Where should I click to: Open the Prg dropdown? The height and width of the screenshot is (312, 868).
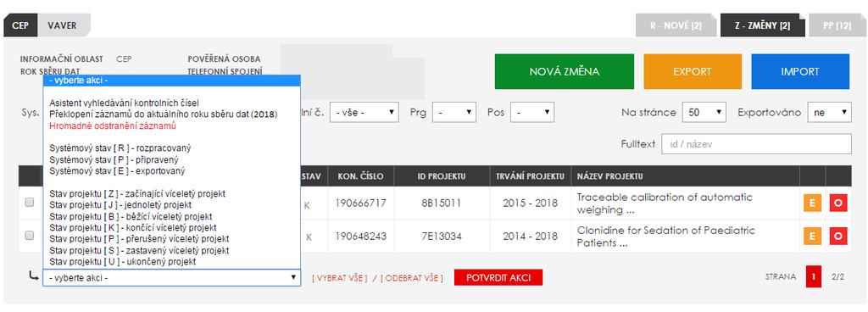[x=454, y=112]
